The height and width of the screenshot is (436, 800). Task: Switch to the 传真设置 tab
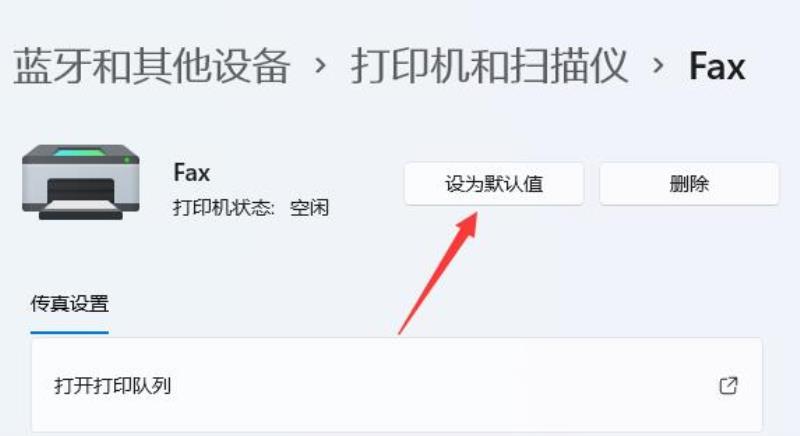tap(69, 303)
